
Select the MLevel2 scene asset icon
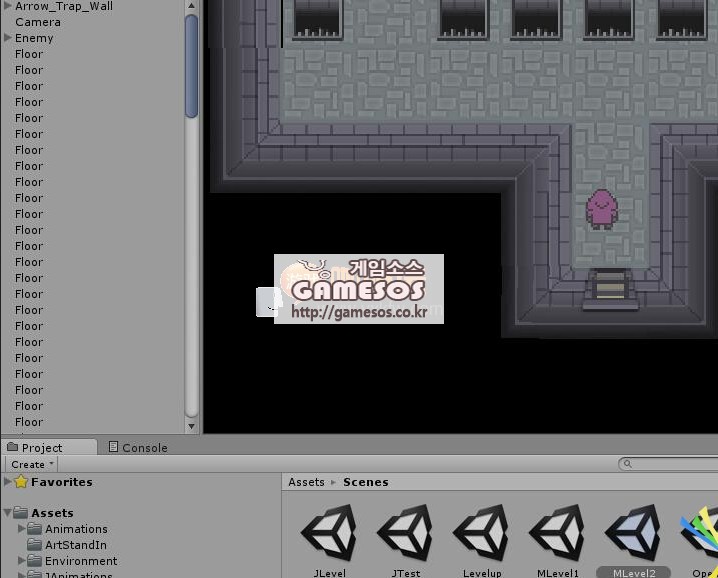(x=633, y=533)
